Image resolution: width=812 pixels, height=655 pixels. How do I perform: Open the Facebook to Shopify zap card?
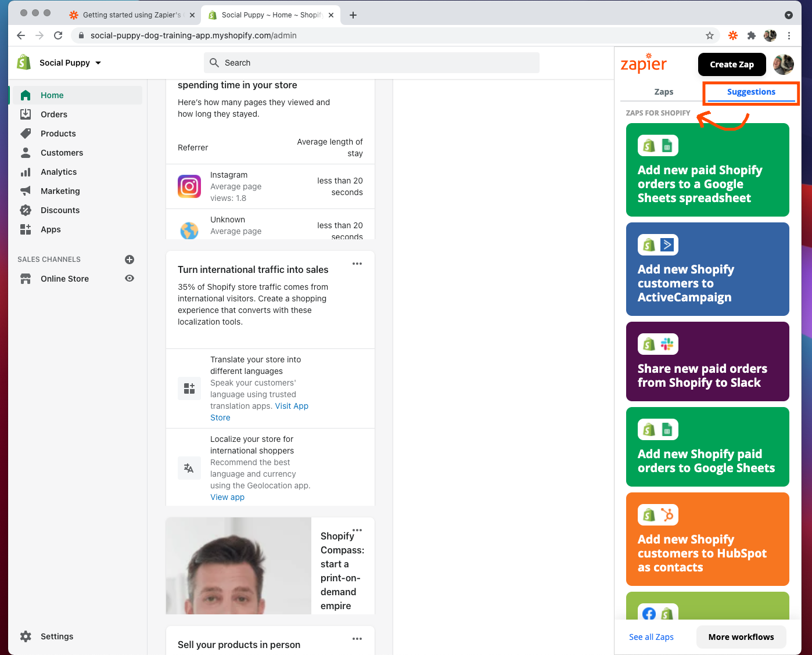click(707, 605)
